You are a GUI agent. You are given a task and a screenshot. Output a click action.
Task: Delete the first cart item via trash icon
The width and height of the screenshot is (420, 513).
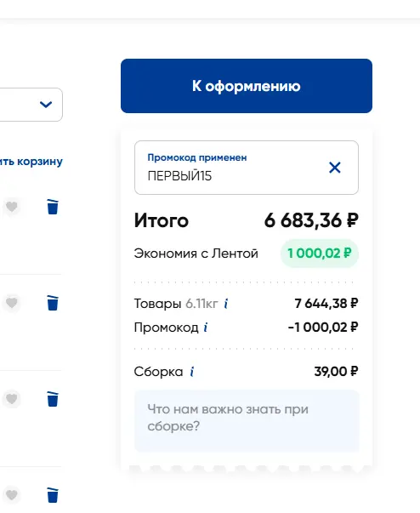tap(53, 207)
